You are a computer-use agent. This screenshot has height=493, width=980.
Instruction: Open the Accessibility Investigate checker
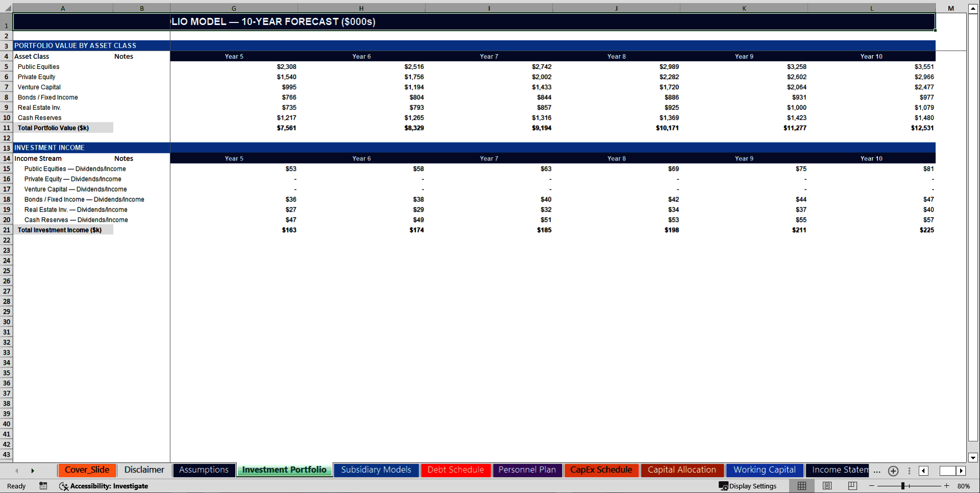pos(104,486)
